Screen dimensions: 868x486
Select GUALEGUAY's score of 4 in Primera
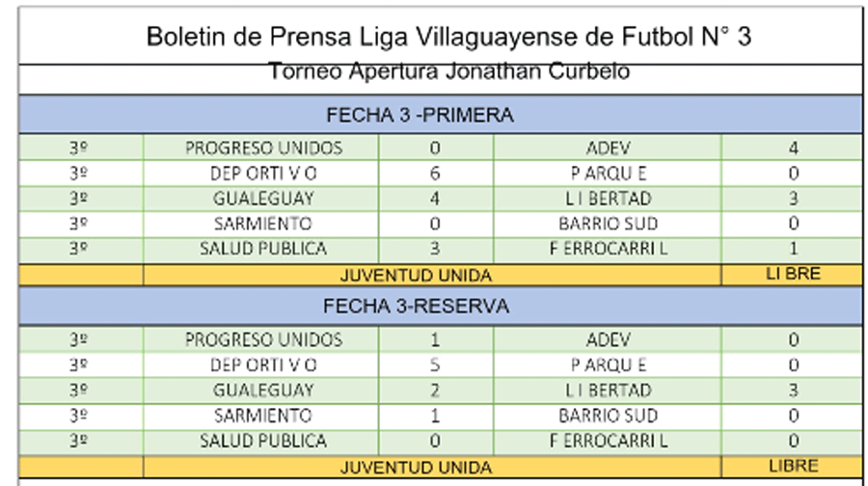pos(435,199)
